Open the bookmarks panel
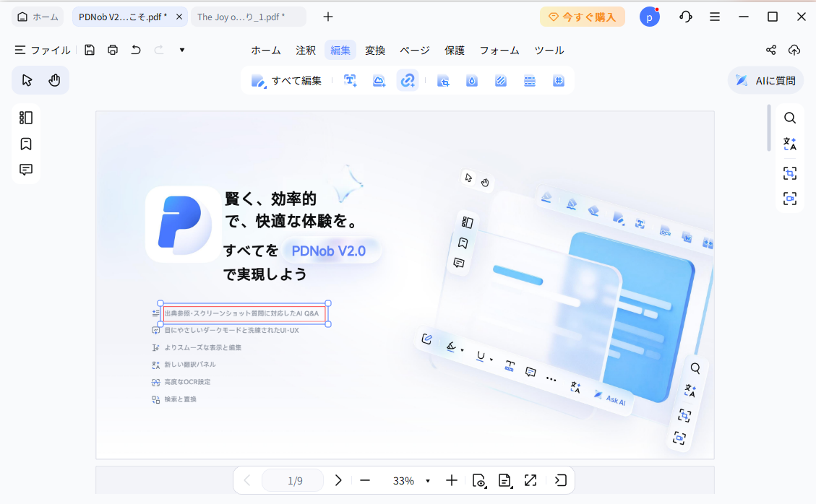Image resolution: width=816 pixels, height=504 pixels. pyautogui.click(x=25, y=144)
